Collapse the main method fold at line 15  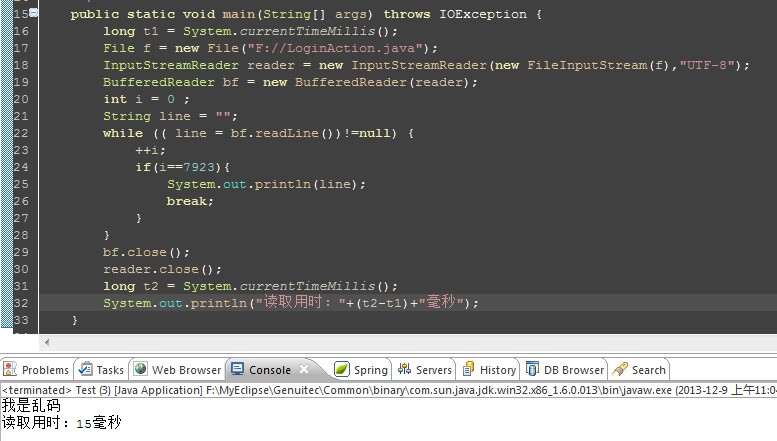[x=33, y=14]
